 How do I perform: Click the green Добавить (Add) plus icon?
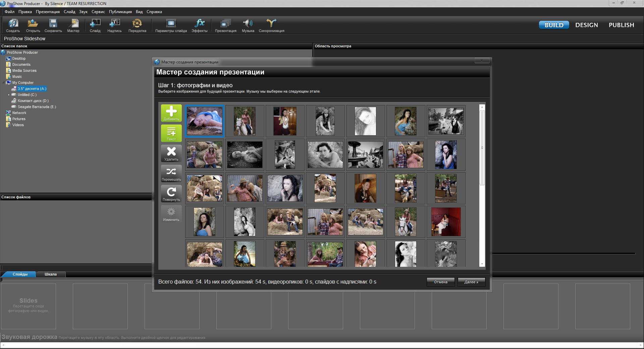click(x=171, y=112)
